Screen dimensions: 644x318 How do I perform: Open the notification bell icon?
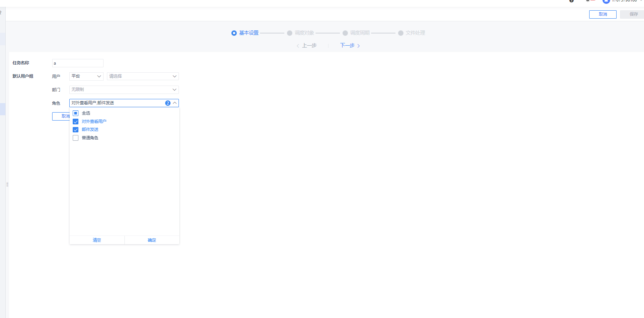[588, 1]
